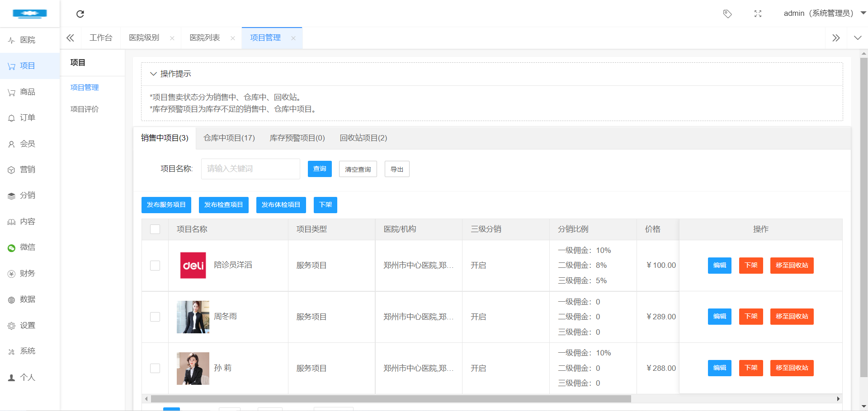Move 孙 莉 to recycle bin
Screen dimensions: 868x411
792,368
